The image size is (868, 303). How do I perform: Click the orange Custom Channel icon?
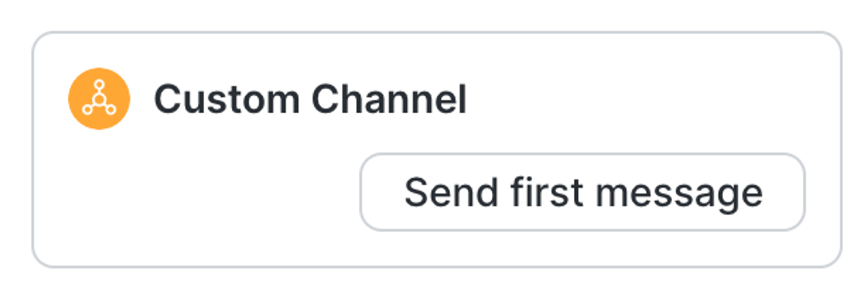[99, 99]
